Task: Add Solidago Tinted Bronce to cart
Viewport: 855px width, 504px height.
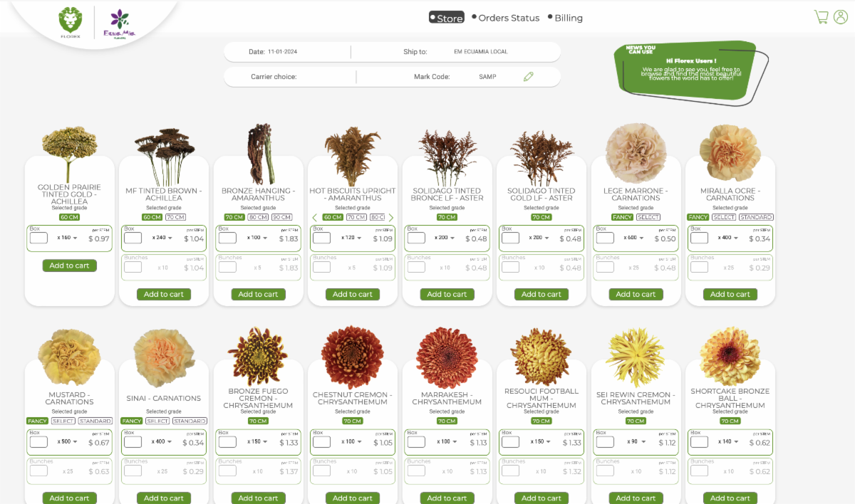Action: point(447,294)
